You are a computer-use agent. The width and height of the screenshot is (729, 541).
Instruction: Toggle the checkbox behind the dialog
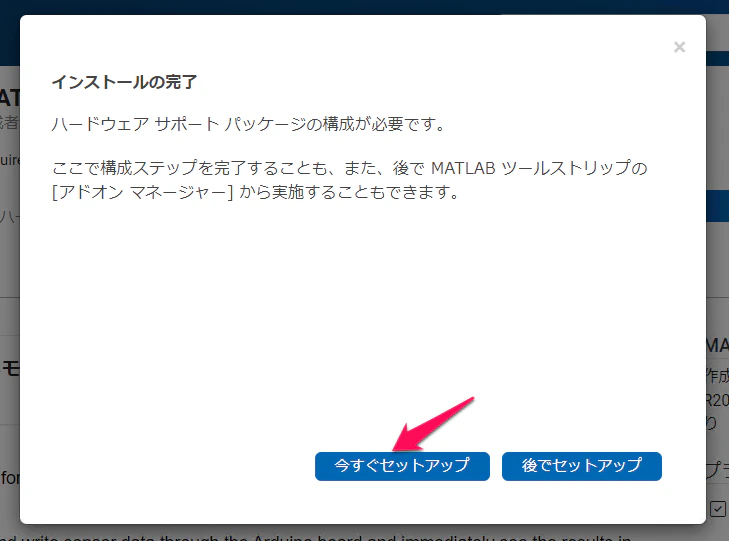pos(718,508)
